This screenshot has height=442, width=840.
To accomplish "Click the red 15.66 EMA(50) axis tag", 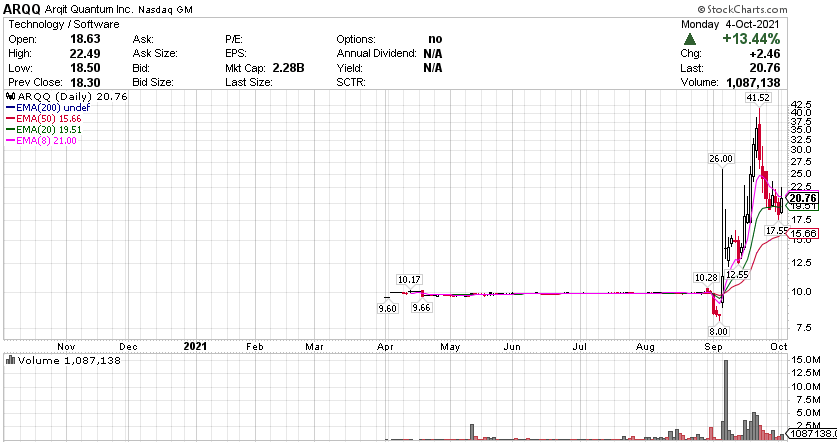I will (x=804, y=234).
